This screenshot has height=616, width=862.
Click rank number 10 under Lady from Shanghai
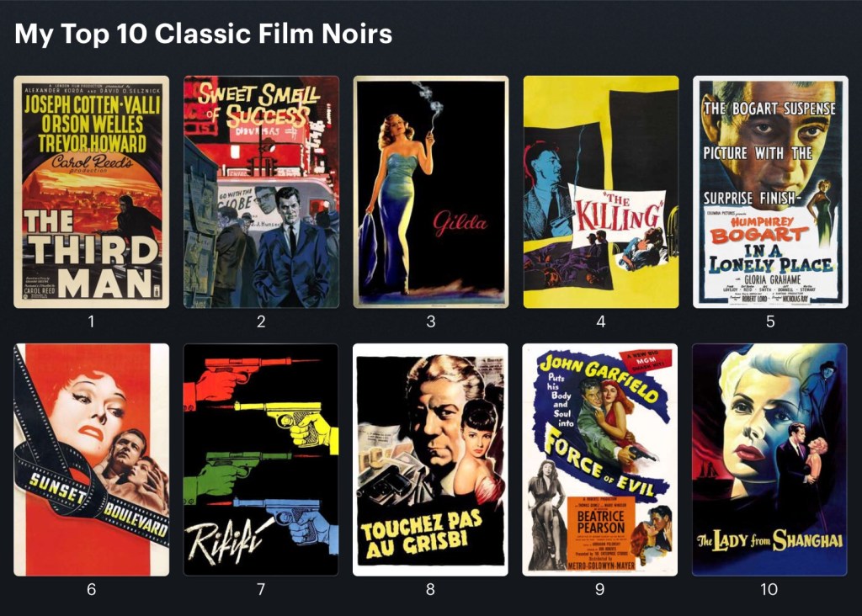(769, 590)
